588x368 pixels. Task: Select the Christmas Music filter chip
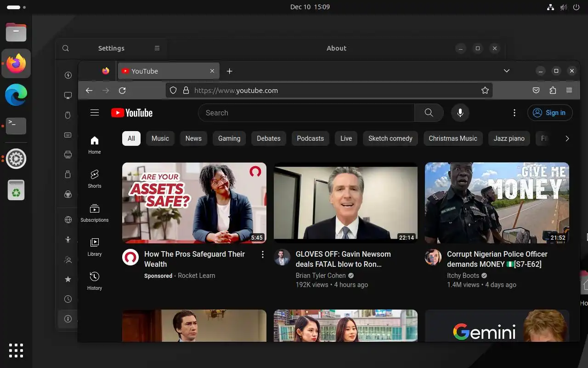(x=453, y=138)
